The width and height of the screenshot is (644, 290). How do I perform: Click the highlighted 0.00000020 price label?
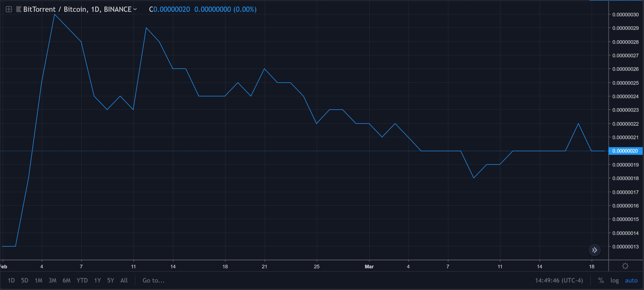pyautogui.click(x=625, y=151)
